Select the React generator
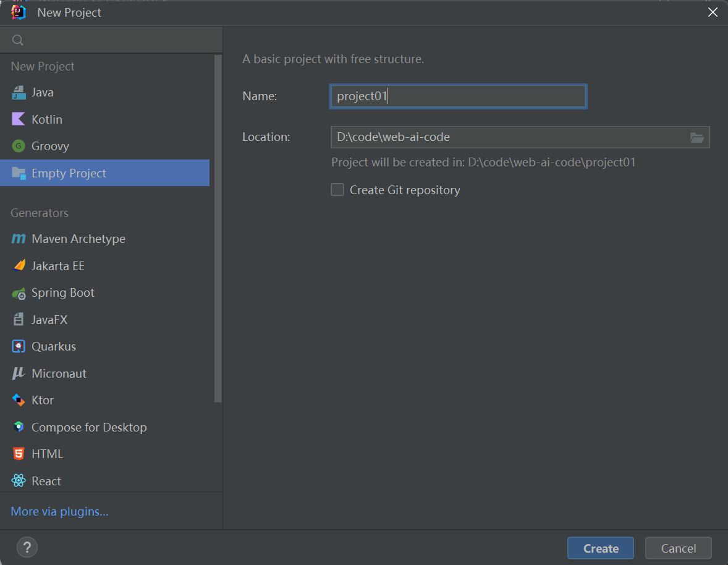Screen dimensions: 728x565 click(x=105, y=480)
